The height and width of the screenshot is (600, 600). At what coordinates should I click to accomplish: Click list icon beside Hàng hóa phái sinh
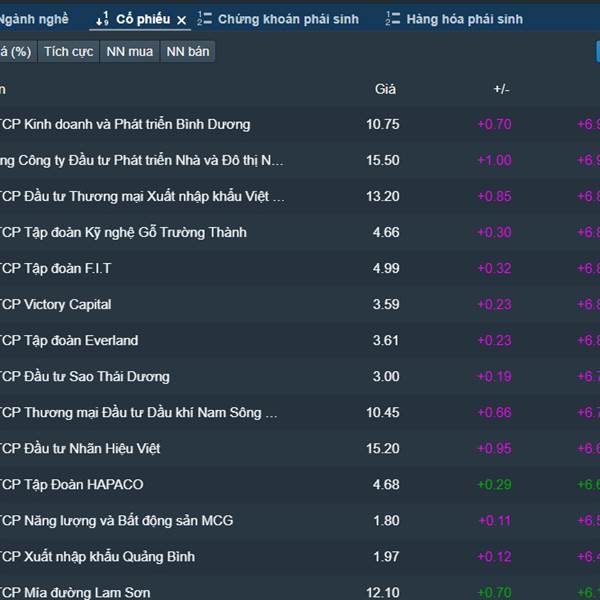pyautogui.click(x=393, y=18)
